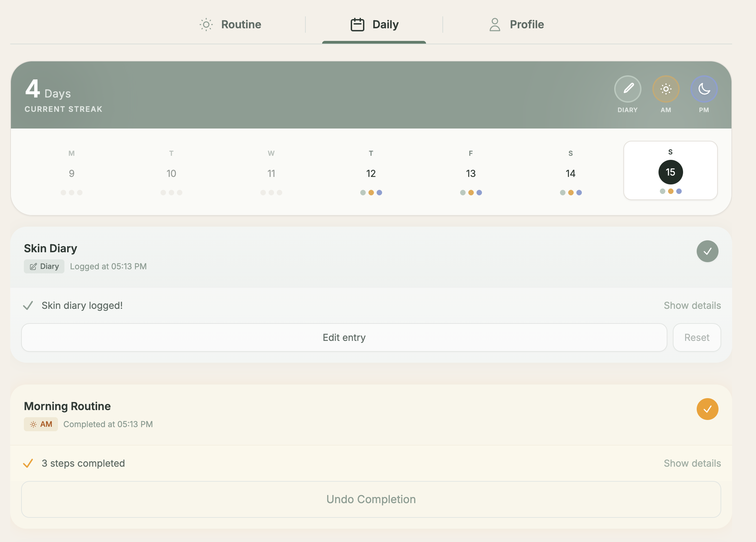Expand Show details for Skin Diary
Screen dimensions: 756x542
(692, 305)
